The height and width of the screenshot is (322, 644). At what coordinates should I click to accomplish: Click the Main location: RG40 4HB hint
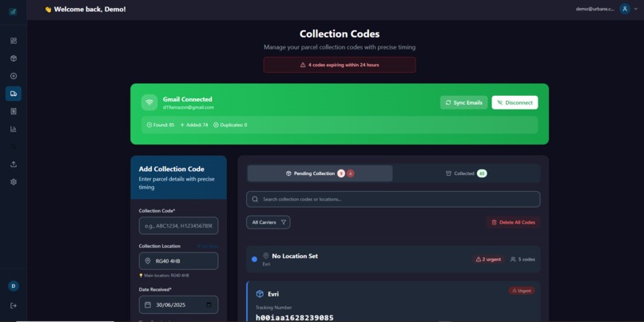tap(165, 276)
